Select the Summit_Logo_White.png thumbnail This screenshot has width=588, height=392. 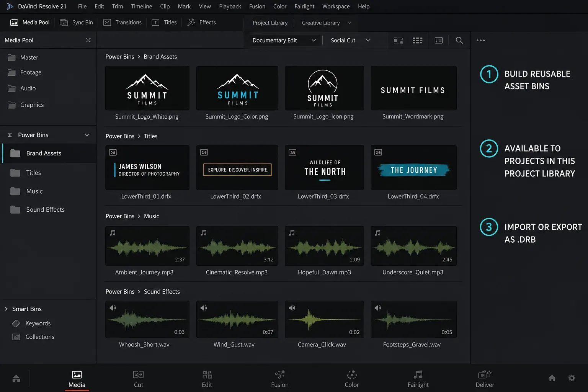(x=147, y=88)
